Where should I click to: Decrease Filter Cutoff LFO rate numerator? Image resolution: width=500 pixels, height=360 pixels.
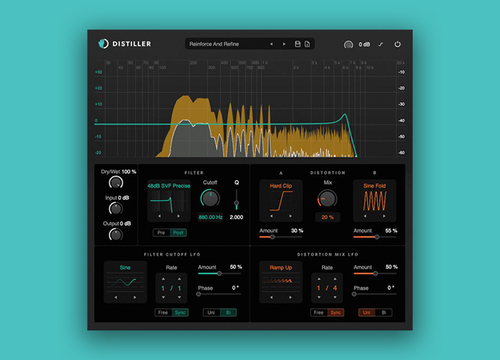163,297
